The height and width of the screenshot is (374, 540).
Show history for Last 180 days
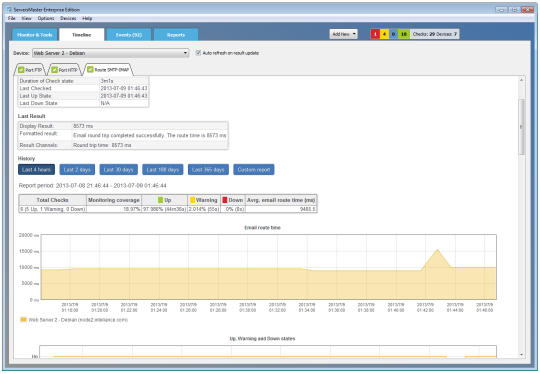163,169
